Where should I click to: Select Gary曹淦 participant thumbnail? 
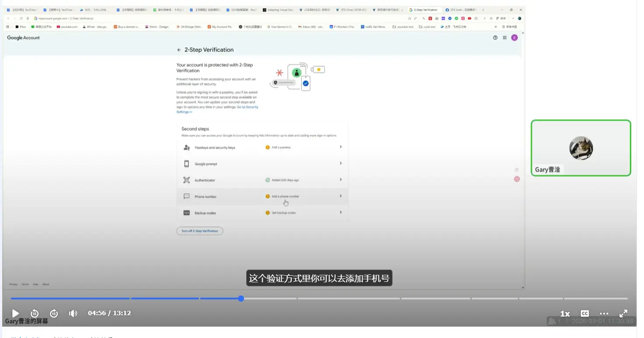581,148
